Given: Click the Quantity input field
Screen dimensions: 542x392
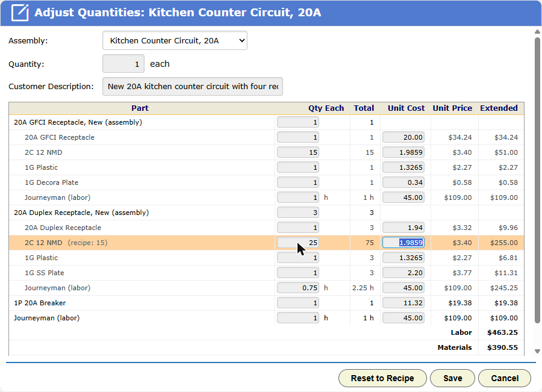Looking at the screenshot, I should pyautogui.click(x=123, y=64).
